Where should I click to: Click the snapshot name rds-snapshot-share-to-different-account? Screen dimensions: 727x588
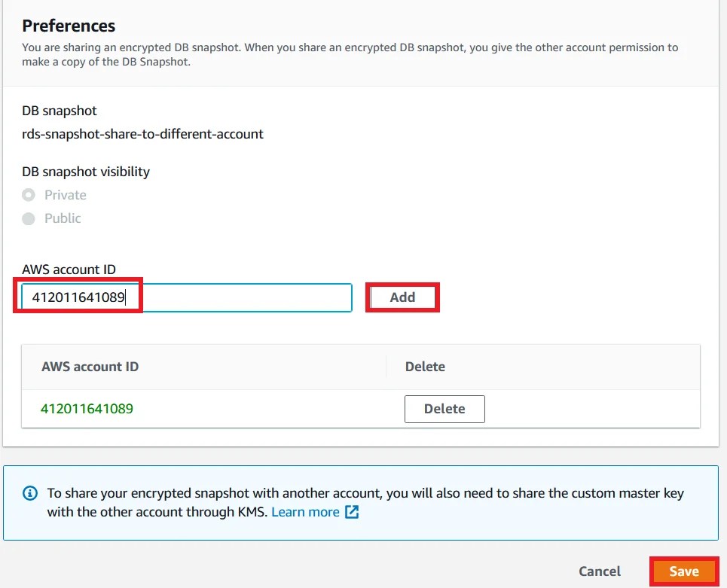(142, 133)
